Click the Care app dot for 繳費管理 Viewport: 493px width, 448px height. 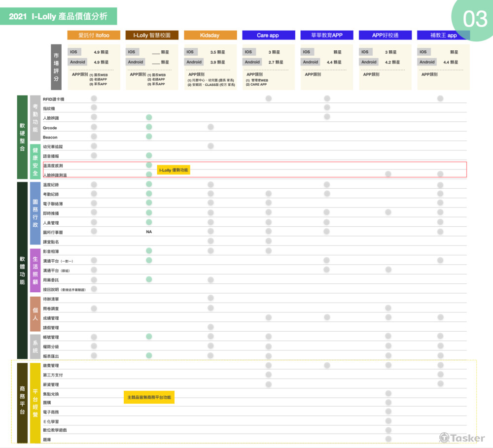tap(269, 365)
